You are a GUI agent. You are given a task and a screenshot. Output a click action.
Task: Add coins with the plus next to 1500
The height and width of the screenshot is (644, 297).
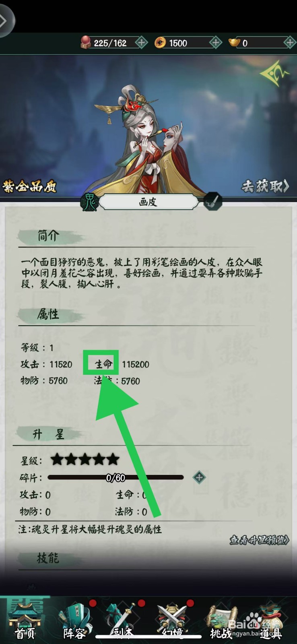(216, 42)
